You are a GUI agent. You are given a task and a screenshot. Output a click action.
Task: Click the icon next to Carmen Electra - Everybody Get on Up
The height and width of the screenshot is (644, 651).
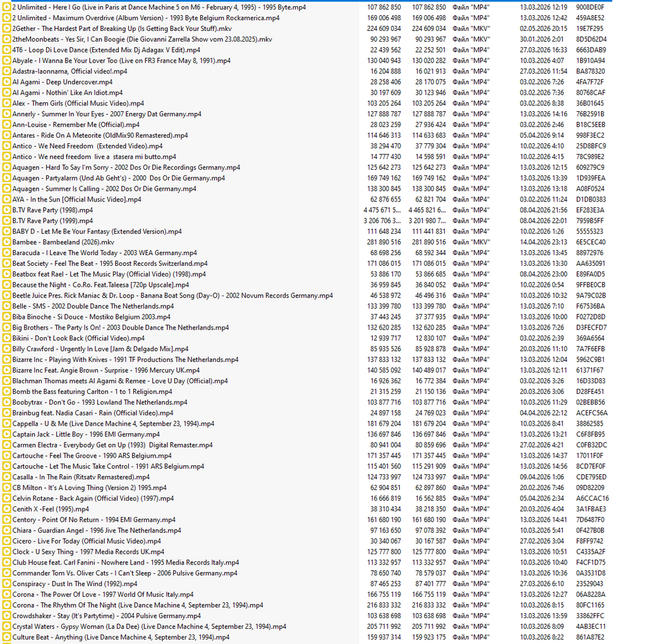(x=6, y=445)
